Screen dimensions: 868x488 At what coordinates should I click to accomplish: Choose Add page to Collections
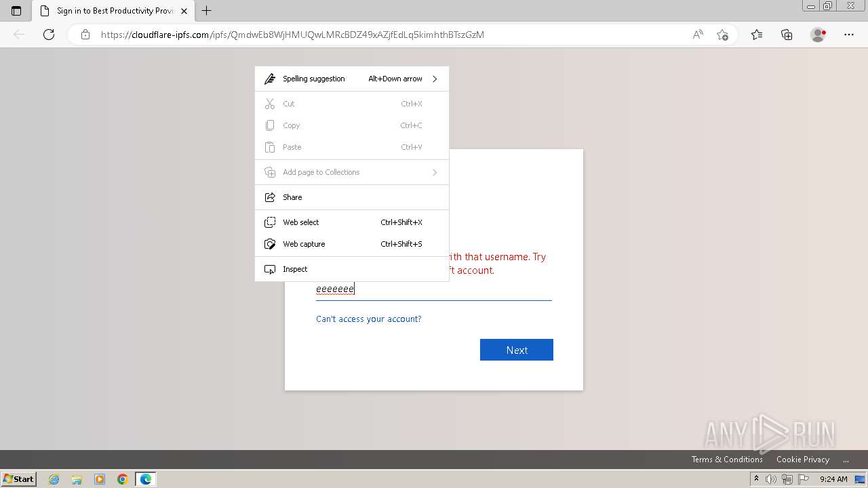point(352,172)
